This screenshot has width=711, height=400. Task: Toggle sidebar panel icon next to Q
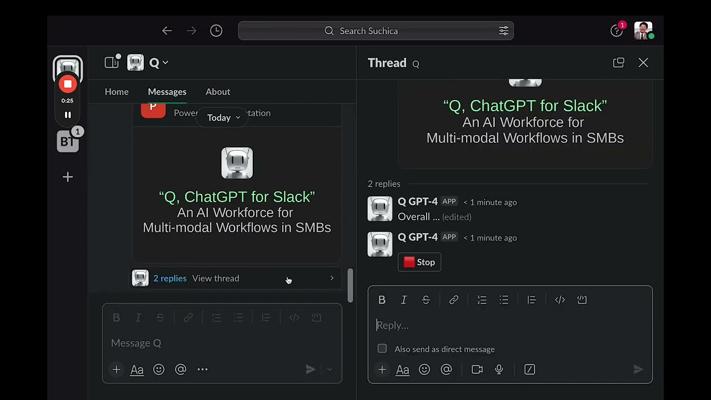pyautogui.click(x=112, y=63)
